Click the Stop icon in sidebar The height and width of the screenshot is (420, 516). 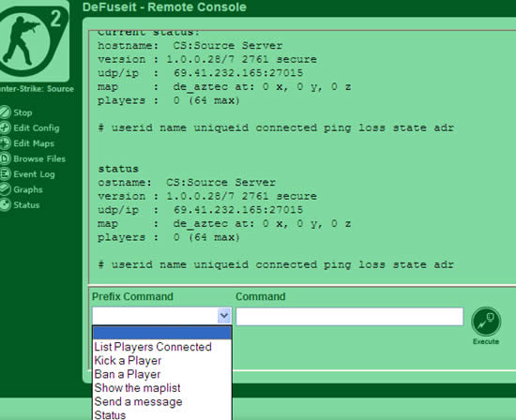click(5, 112)
